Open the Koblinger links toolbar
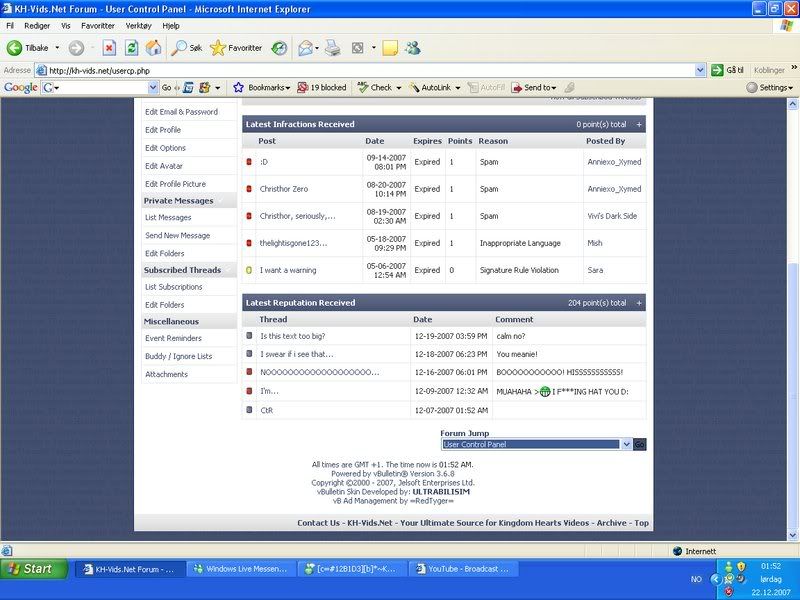The height and width of the screenshot is (600, 800). [769, 70]
